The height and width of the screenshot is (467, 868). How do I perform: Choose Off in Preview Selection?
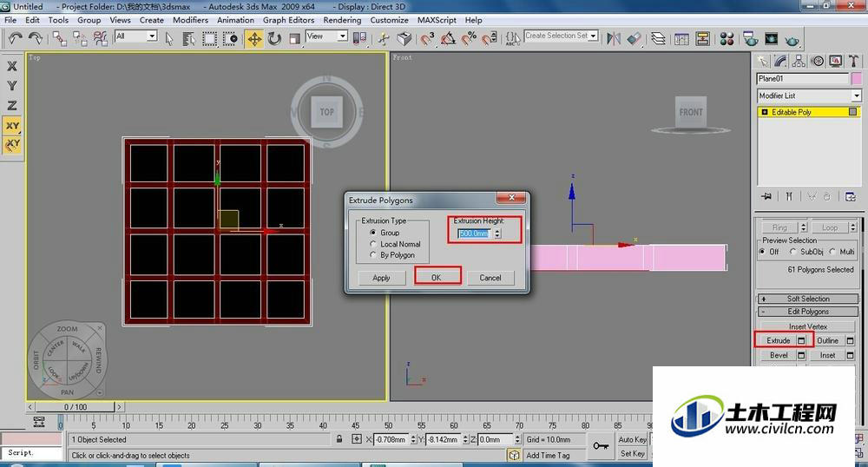tap(763, 252)
